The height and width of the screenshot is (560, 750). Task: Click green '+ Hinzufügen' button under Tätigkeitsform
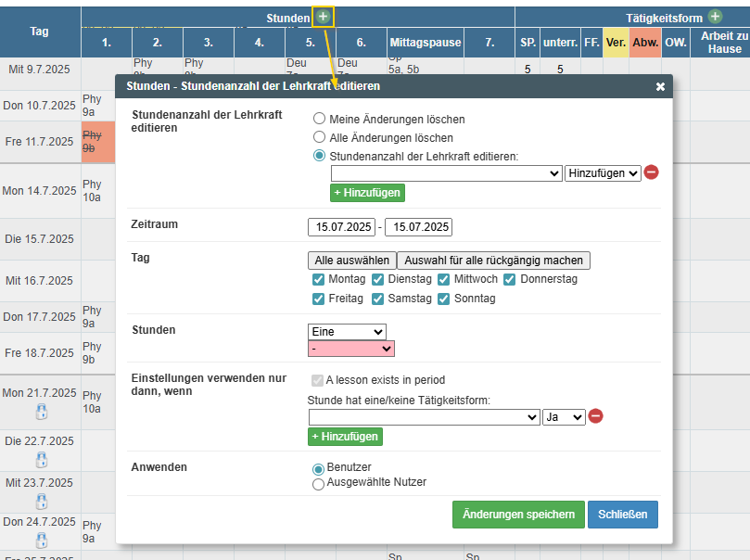pos(345,437)
